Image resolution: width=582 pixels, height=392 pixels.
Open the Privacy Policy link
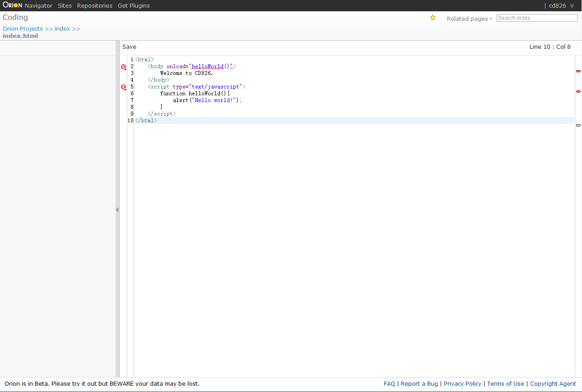point(462,383)
